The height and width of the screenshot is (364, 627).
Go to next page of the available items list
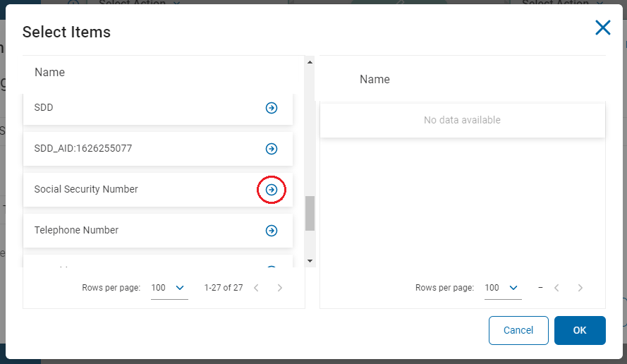[x=280, y=288]
